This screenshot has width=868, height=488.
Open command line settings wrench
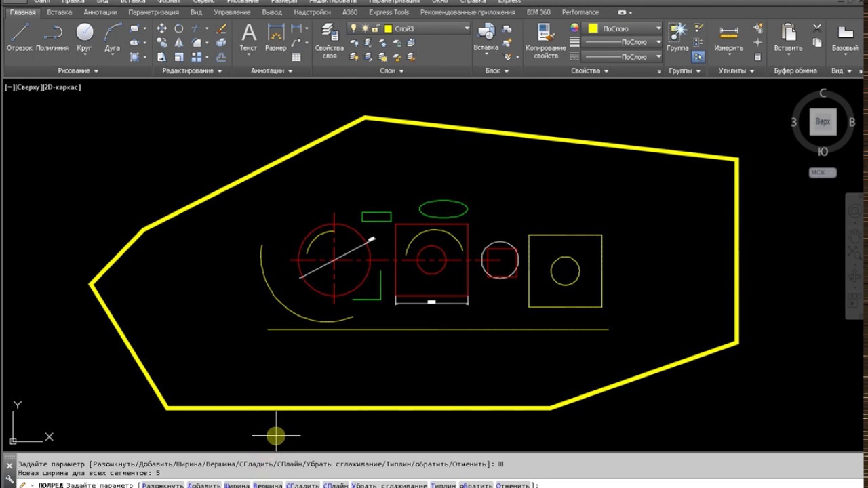coord(9,479)
